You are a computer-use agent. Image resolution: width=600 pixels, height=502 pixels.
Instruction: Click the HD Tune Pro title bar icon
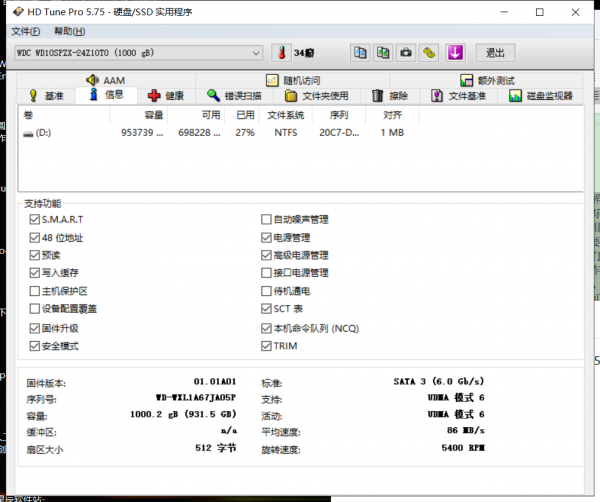18,12
